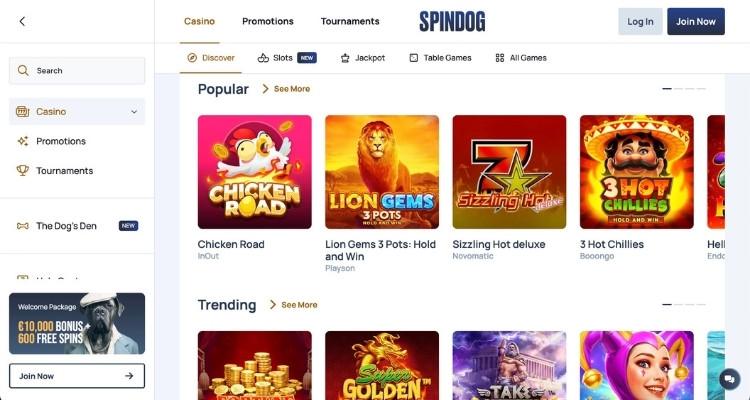Image resolution: width=750 pixels, height=400 pixels.
Task: Click the search magnifier icon
Action: [x=23, y=70]
